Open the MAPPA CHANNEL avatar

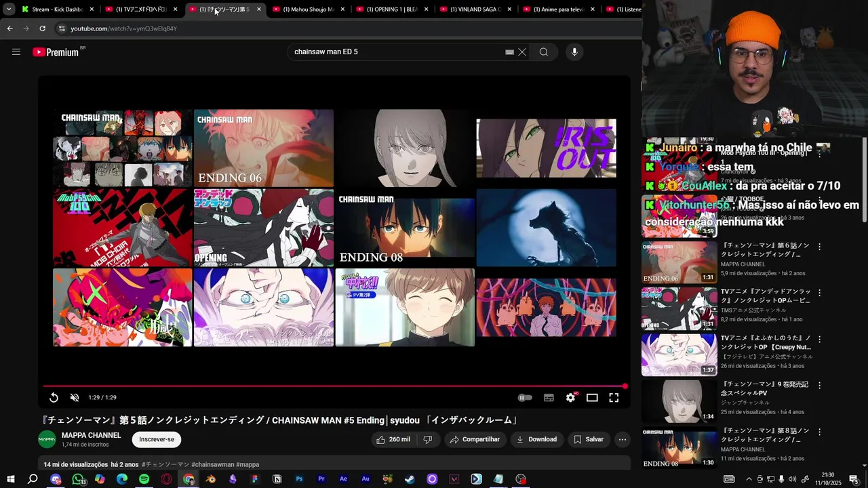tap(47, 439)
